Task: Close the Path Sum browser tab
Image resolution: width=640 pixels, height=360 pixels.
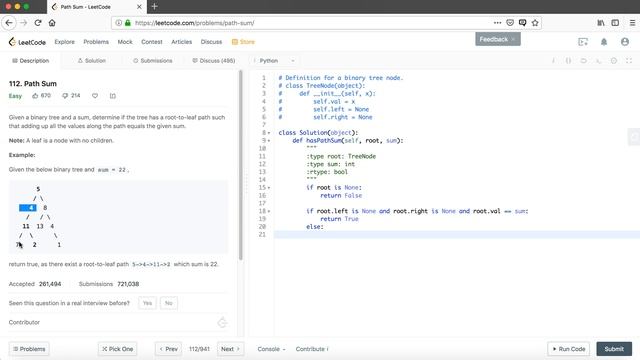Action: 139,7
